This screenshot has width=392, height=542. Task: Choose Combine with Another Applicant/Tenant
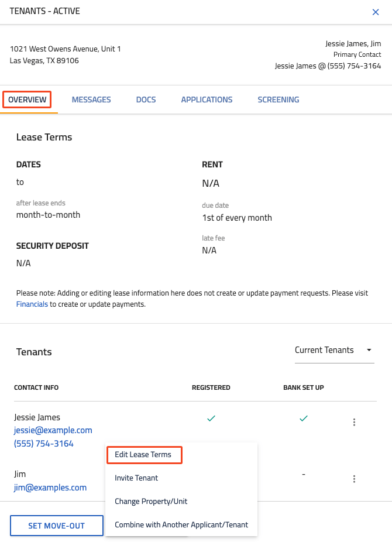pyautogui.click(x=181, y=525)
